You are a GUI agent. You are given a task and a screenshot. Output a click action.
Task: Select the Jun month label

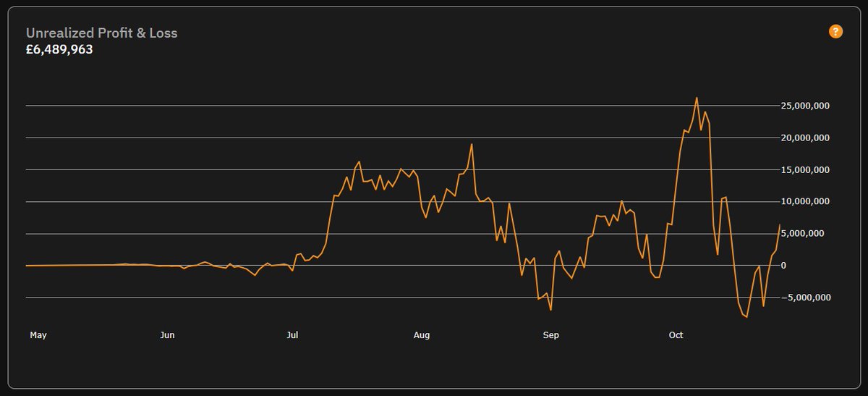tap(167, 335)
